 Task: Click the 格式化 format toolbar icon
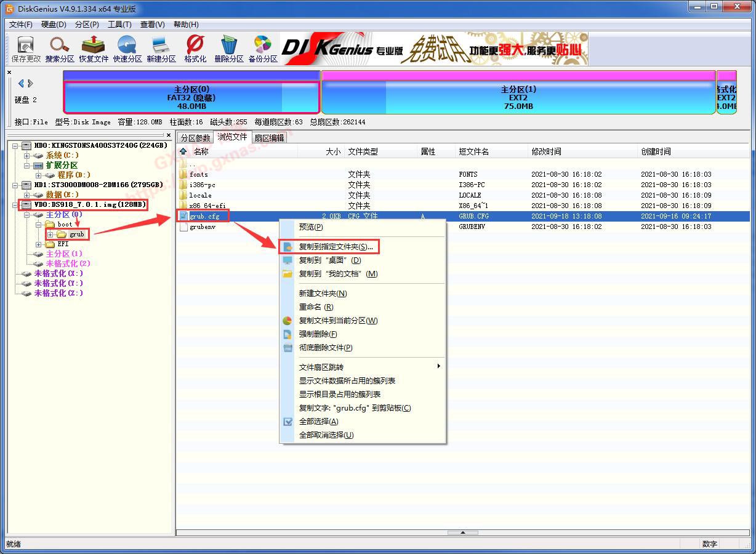coord(195,49)
